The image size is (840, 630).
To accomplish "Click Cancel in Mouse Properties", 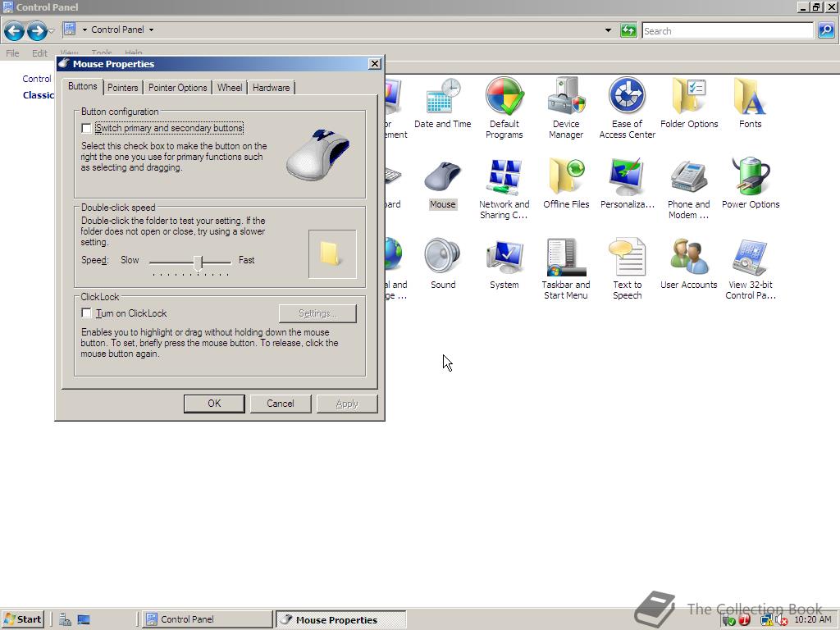I will pyautogui.click(x=281, y=404).
